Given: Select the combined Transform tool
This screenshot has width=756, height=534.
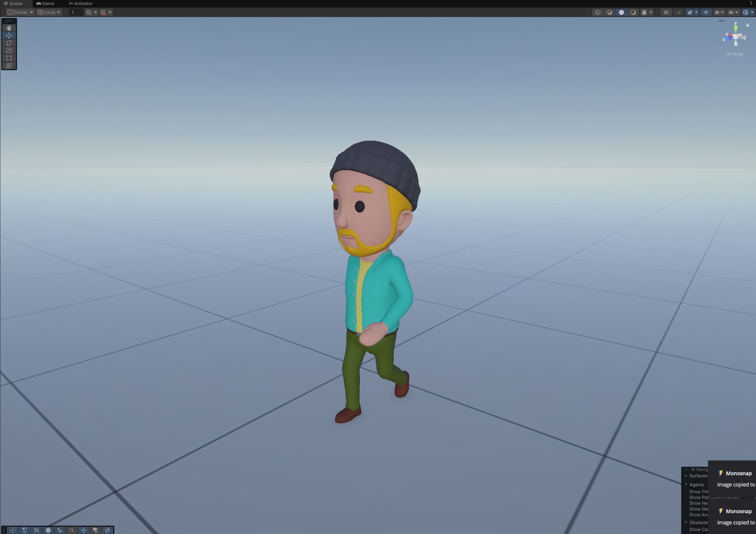Looking at the screenshot, I should [9, 66].
